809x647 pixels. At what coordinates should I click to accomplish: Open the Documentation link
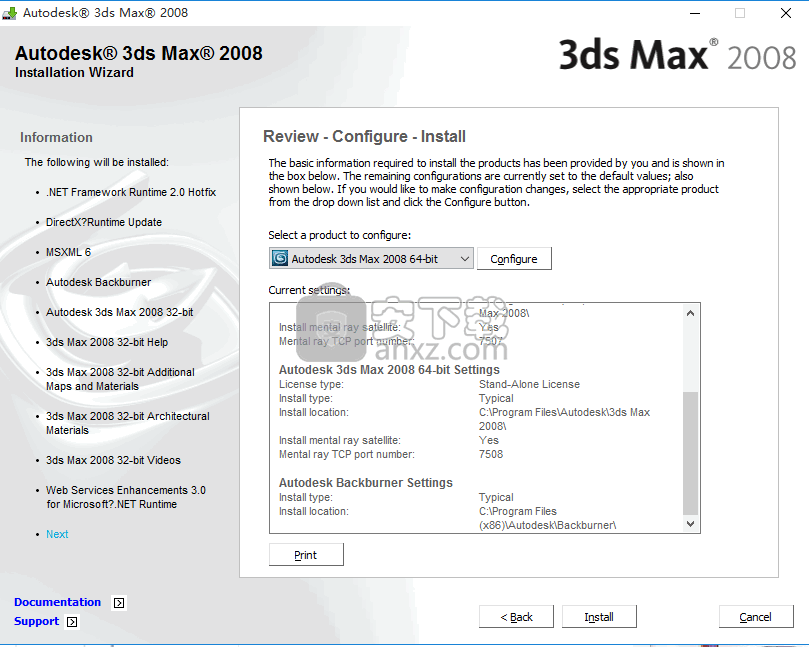[x=57, y=602]
